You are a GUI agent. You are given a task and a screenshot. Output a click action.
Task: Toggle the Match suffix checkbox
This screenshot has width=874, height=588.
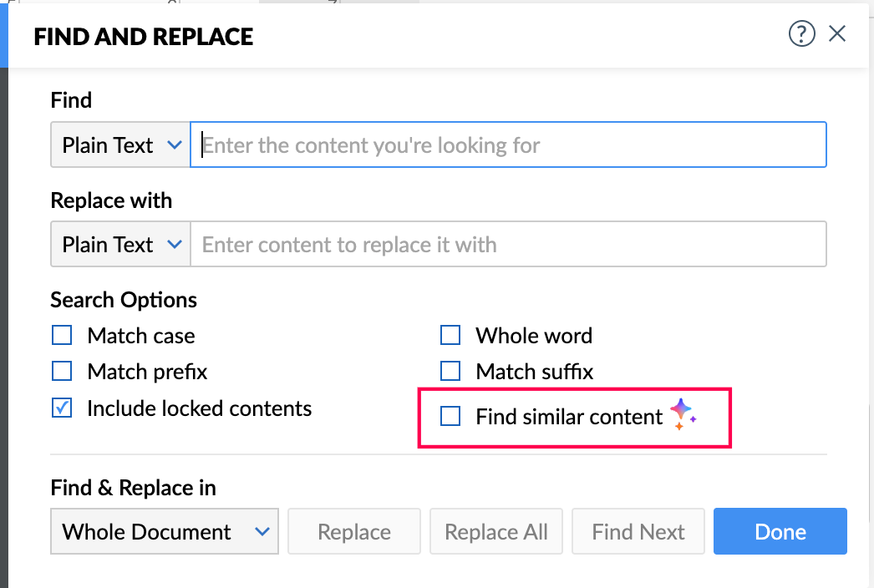pyautogui.click(x=450, y=371)
